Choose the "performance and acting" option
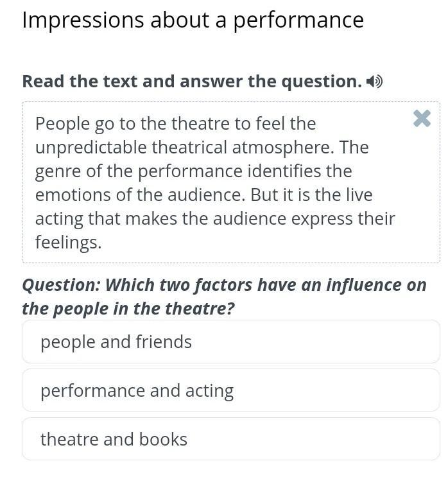The height and width of the screenshot is (486, 448). click(230, 390)
